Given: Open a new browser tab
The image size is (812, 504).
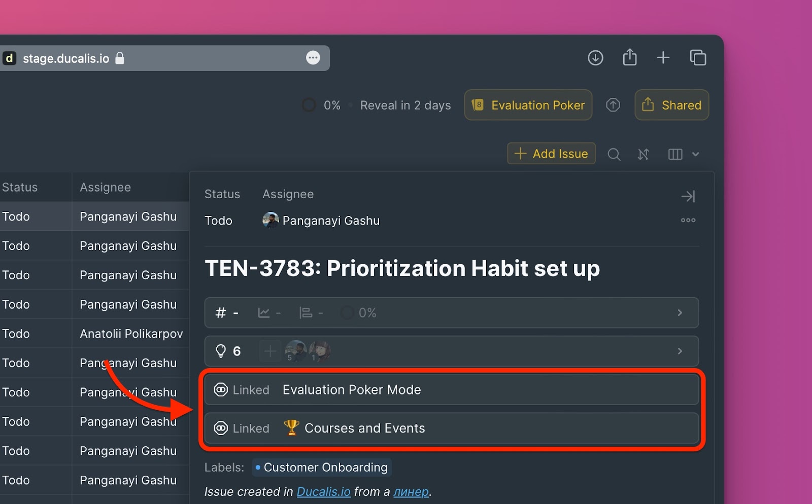Looking at the screenshot, I should pos(663,58).
